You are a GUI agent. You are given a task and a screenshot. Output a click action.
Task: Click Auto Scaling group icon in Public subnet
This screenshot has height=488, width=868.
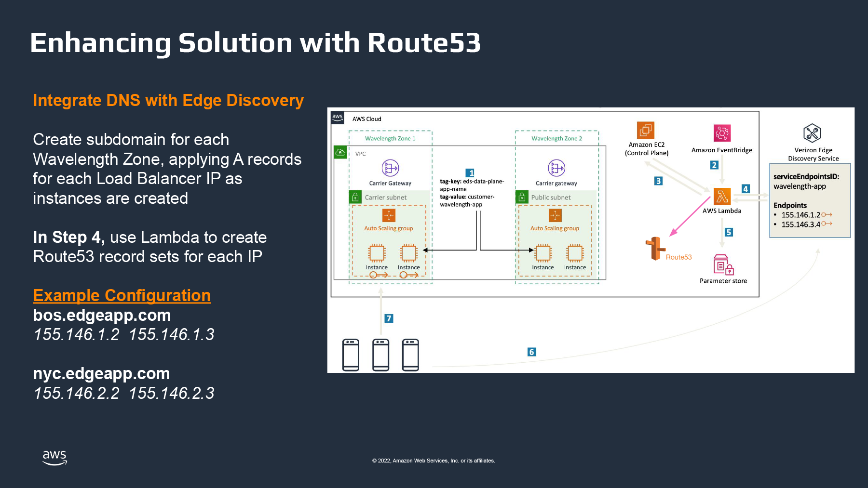(555, 215)
